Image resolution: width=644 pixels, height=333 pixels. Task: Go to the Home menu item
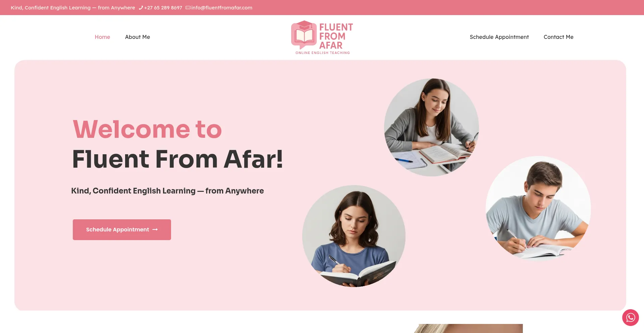(x=102, y=37)
